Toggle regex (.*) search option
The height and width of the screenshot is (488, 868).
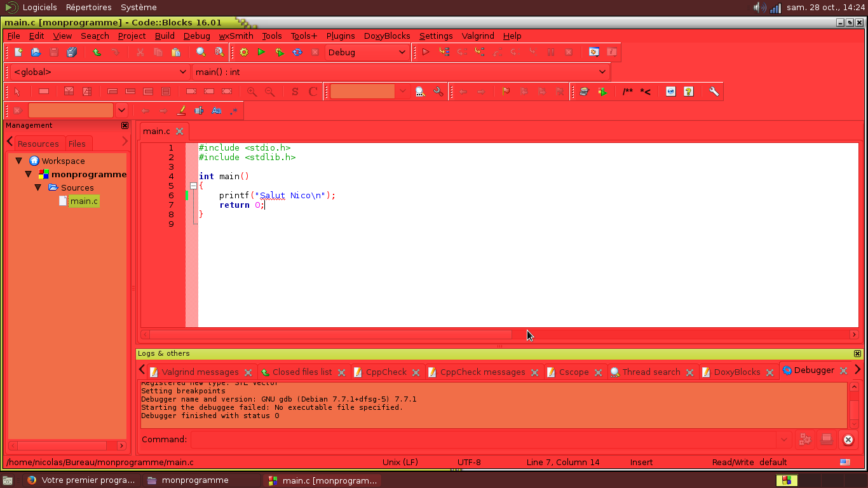pyautogui.click(x=234, y=111)
